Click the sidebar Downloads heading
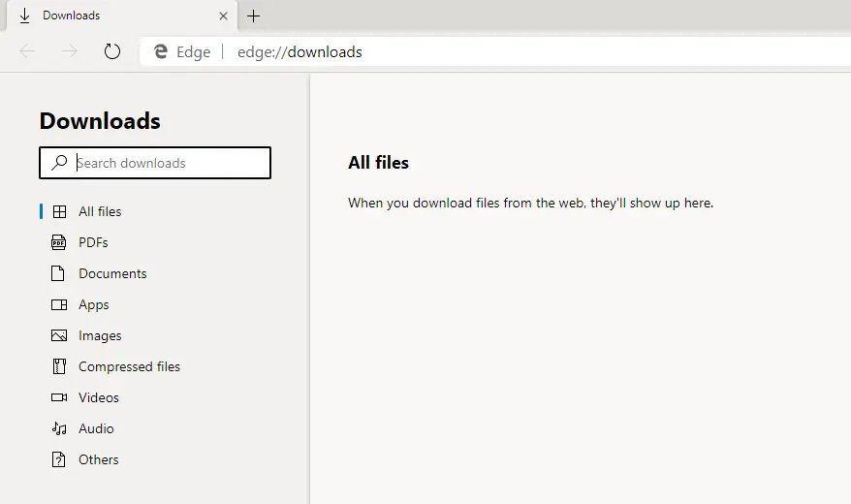 [100, 120]
